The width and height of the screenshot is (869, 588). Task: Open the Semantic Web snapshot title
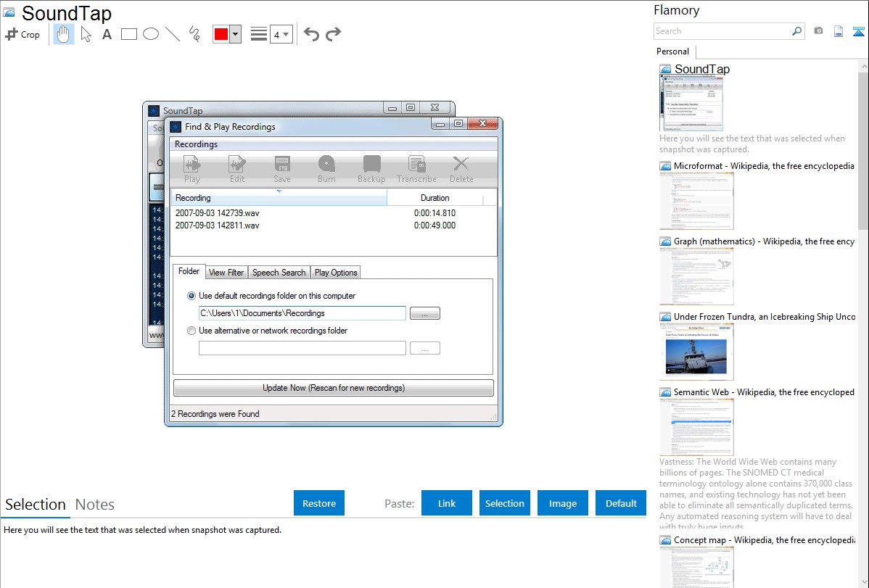point(764,392)
